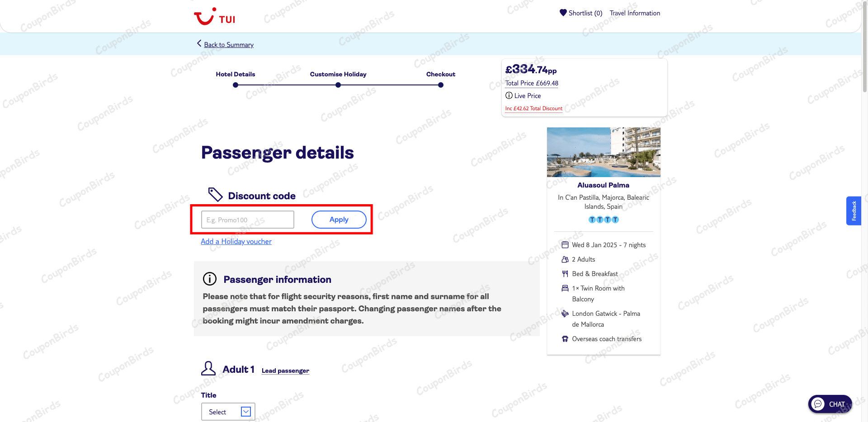Click the Customise Holiday progress dot
Screen dimensions: 868x422
tap(338, 84)
